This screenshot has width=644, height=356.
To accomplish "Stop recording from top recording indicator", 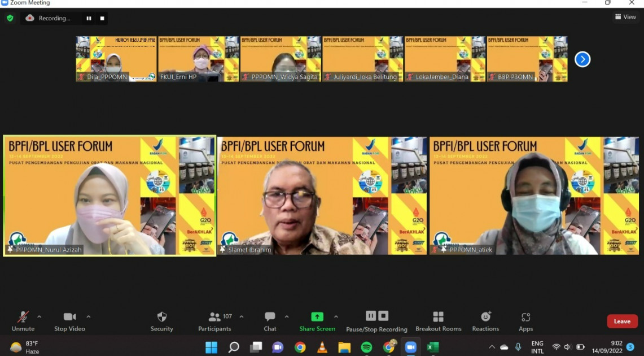I will (102, 18).
